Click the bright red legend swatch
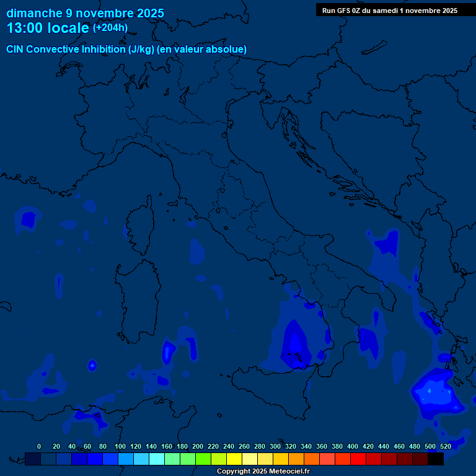Image resolution: width=476 pixels, height=476 pixels. [358, 459]
